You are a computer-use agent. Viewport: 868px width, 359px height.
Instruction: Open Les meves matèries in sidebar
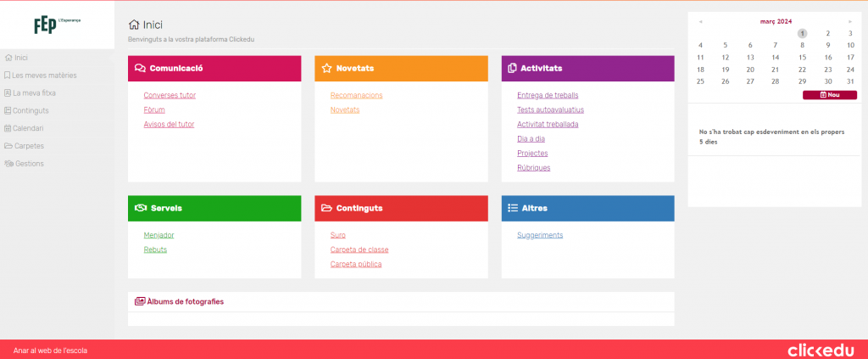(45, 76)
